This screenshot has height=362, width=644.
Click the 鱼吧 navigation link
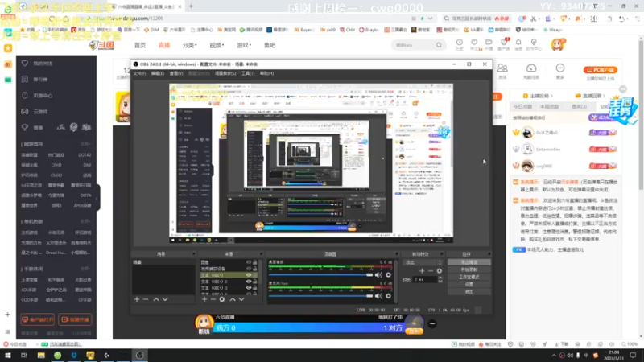(x=270, y=45)
